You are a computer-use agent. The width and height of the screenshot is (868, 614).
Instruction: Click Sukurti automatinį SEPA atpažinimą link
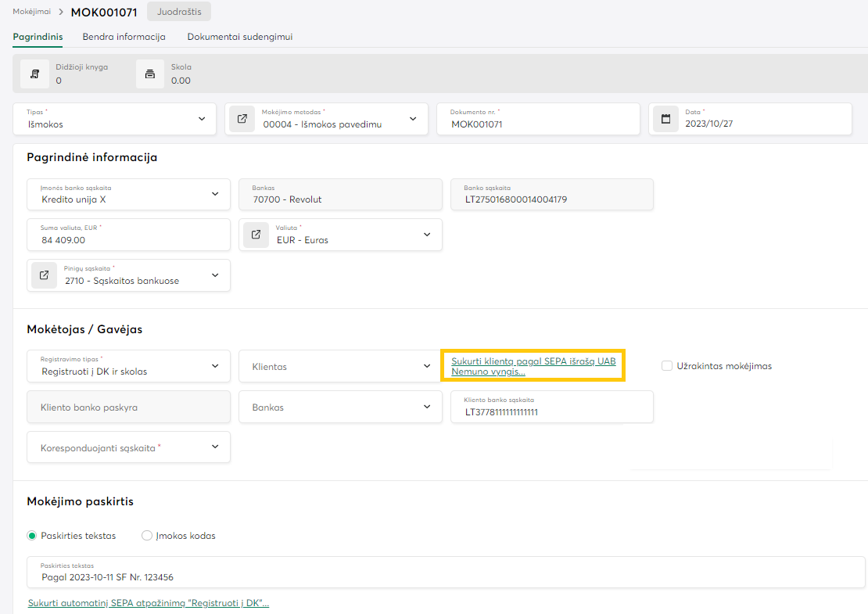click(149, 603)
